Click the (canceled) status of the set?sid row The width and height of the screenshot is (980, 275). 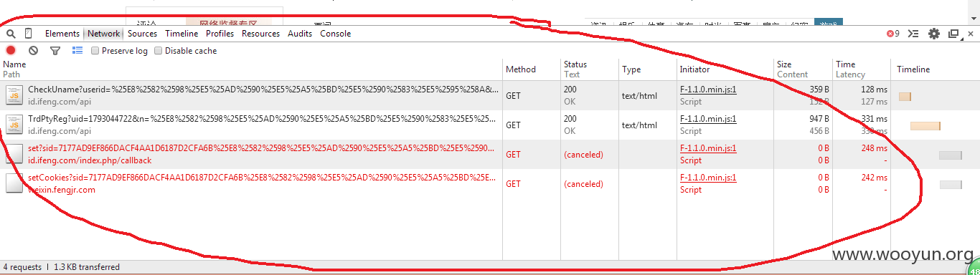[583, 155]
